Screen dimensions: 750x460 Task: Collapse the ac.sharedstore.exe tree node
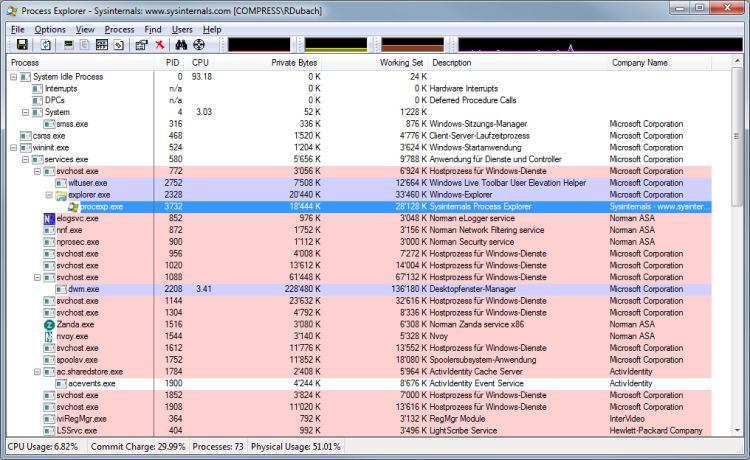(37, 372)
